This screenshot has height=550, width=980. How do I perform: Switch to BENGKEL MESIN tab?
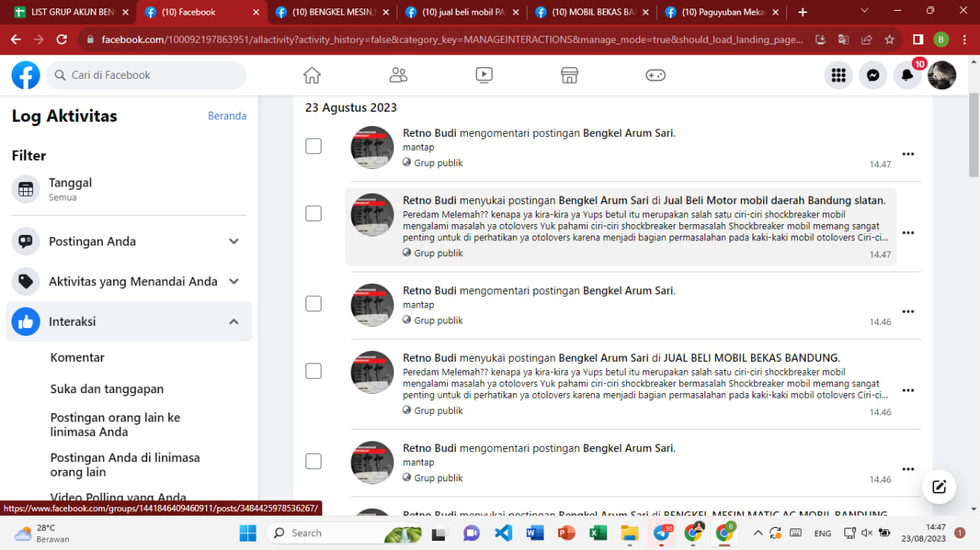point(332,12)
